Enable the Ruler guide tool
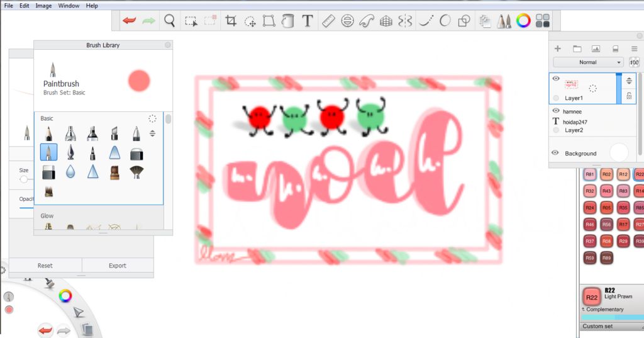The width and height of the screenshot is (644, 338). click(x=328, y=21)
